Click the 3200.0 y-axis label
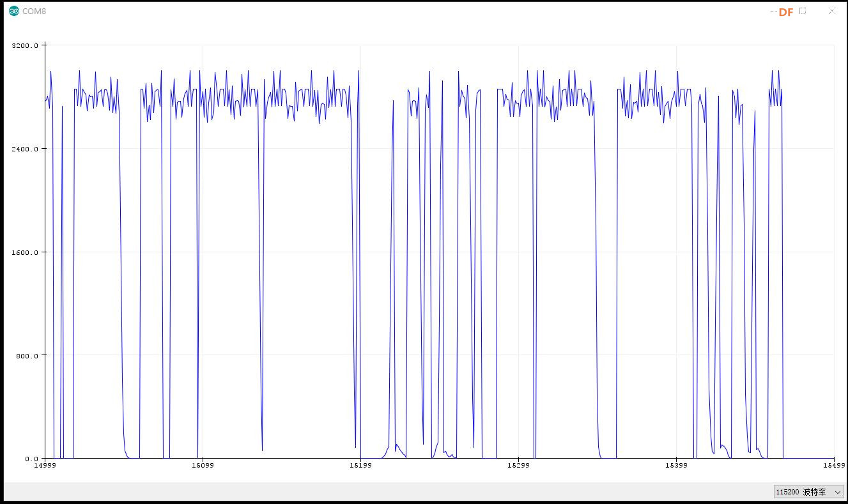848x504 pixels. [x=26, y=45]
